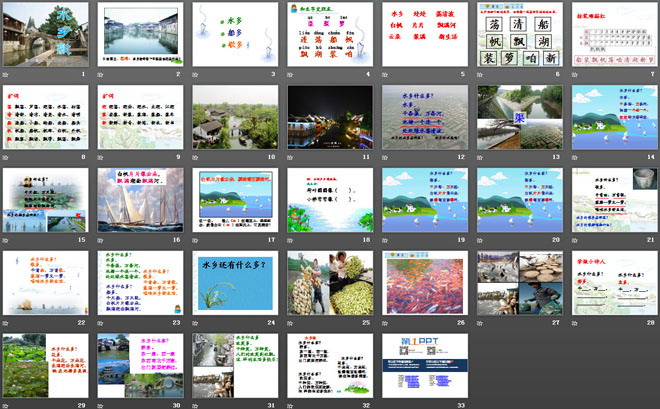Click the animation star icon under slide 4
This screenshot has width=660, height=409.
point(290,75)
